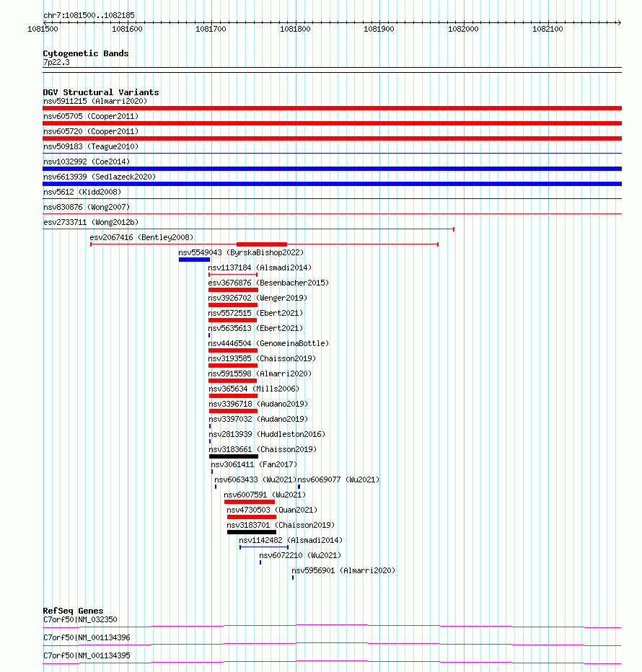Open the nsv5915598 (Almarri2020) label
Image resolution: width=642 pixels, height=672 pixels.
pos(260,373)
